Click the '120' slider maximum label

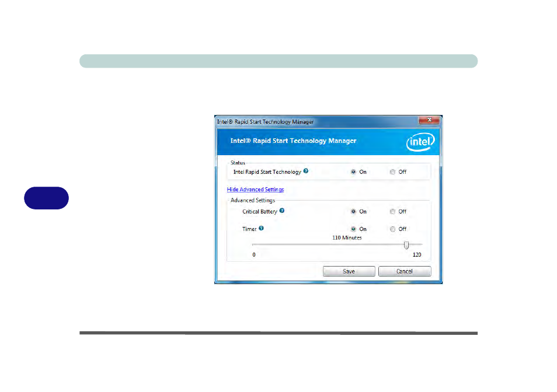click(x=417, y=255)
